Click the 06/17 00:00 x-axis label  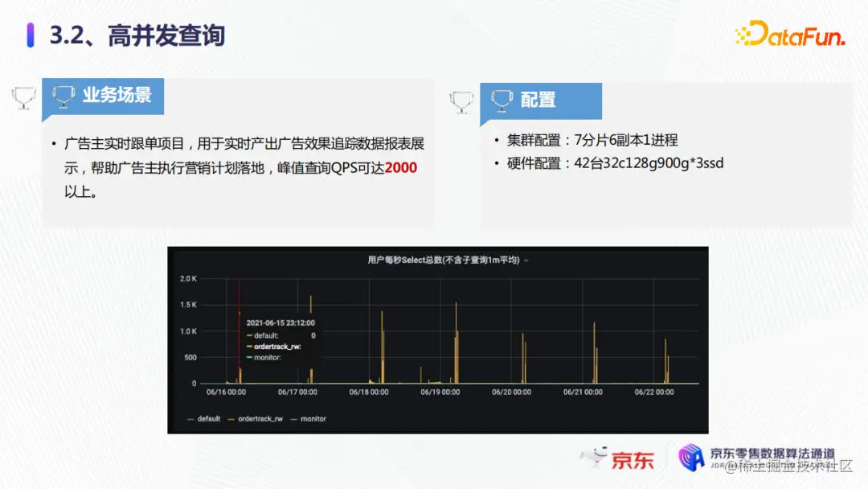tap(297, 392)
